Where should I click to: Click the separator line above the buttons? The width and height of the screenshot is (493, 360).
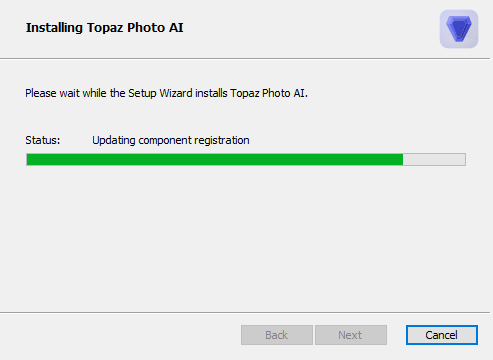click(245, 312)
